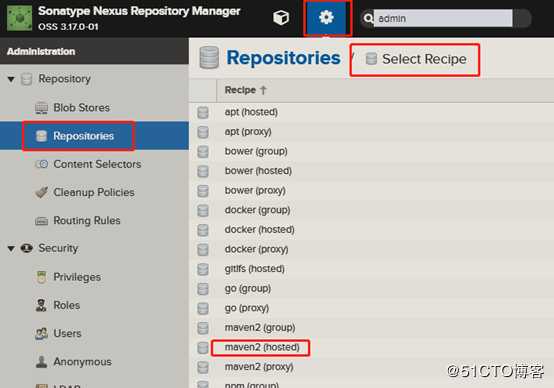Open Content Selectors
Image resolution: width=554 pixels, height=388 pixels.
97,164
